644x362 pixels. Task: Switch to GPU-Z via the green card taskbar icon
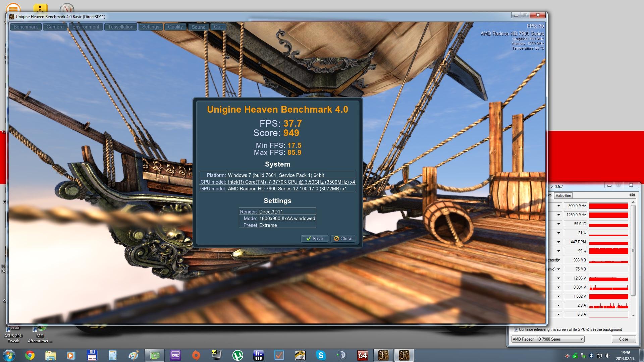[x=155, y=355]
